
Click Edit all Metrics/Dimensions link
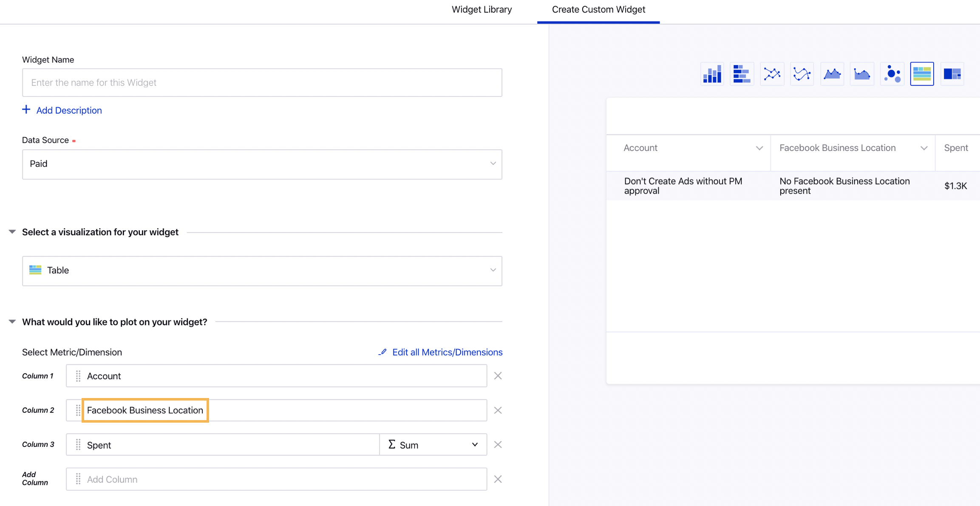[x=447, y=352]
